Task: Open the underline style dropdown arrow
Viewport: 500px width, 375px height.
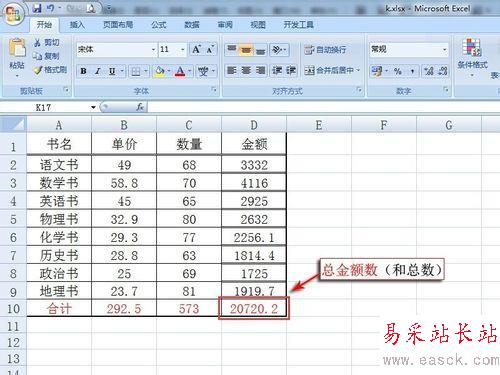Action: tap(122, 71)
